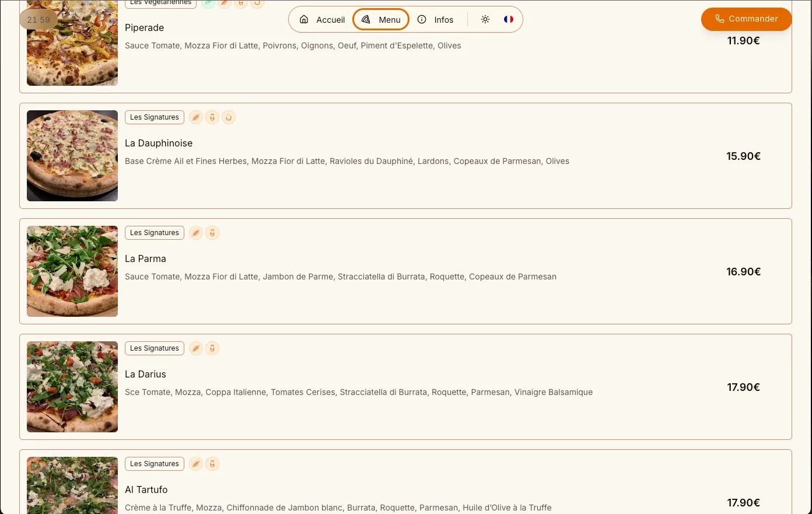Click the Al Tartufo pizza title

pos(146,489)
